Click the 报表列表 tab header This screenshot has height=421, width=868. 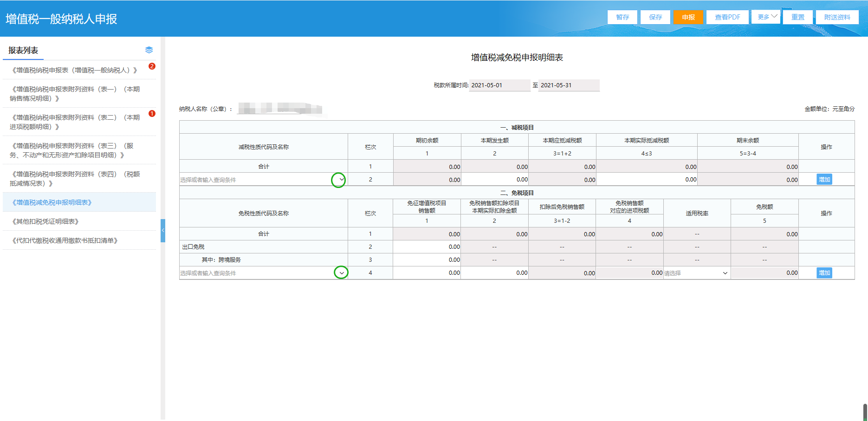pos(23,50)
